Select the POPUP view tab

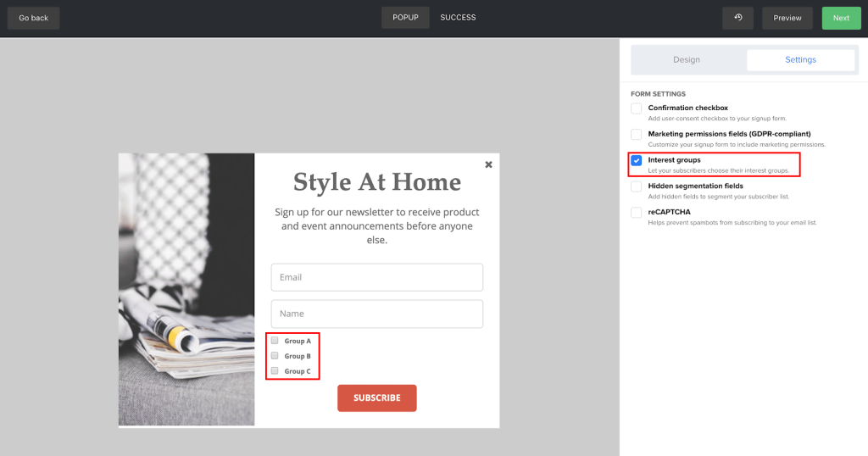click(x=405, y=18)
